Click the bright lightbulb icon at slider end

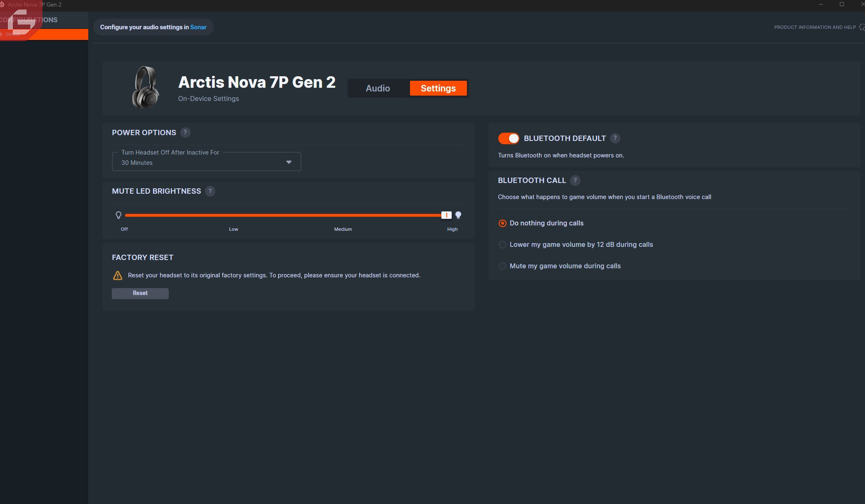458,215
